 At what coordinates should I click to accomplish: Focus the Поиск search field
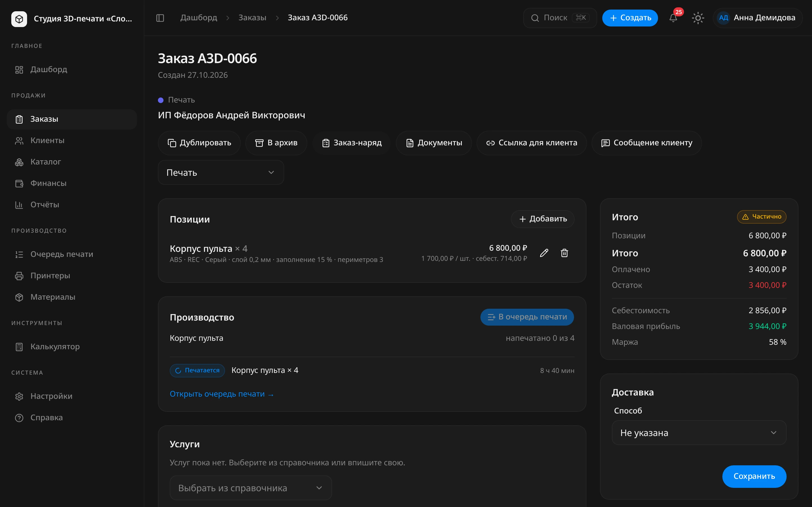560,18
